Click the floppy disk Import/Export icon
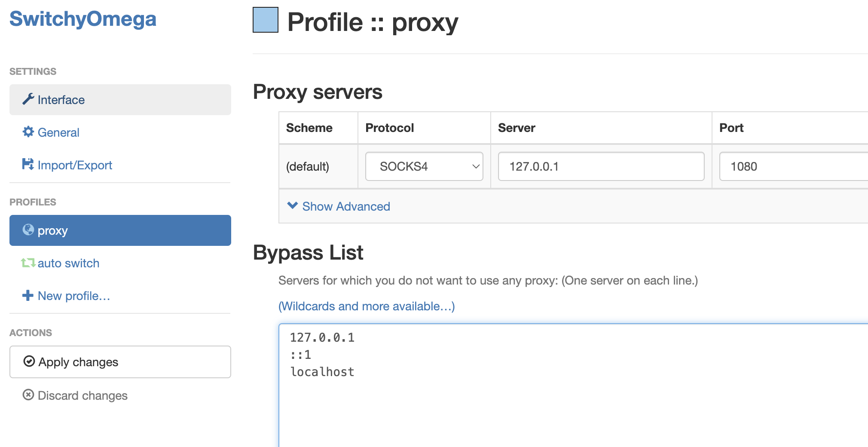The width and height of the screenshot is (868, 447). [28, 164]
